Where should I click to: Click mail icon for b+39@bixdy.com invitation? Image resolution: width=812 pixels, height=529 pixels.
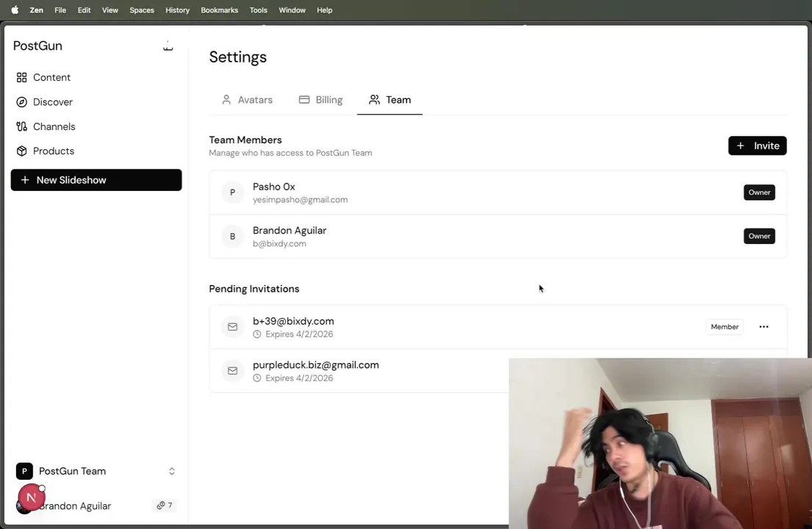pos(232,327)
